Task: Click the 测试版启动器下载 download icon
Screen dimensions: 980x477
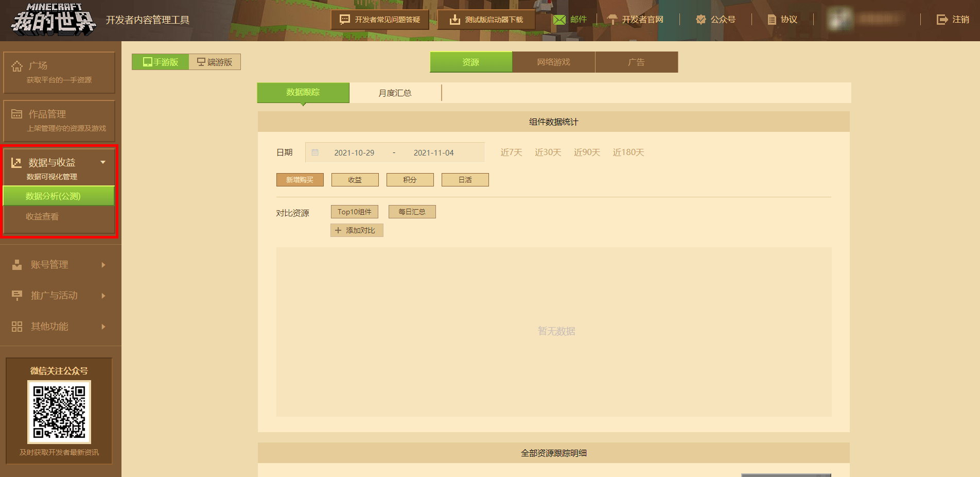Action: (x=454, y=20)
